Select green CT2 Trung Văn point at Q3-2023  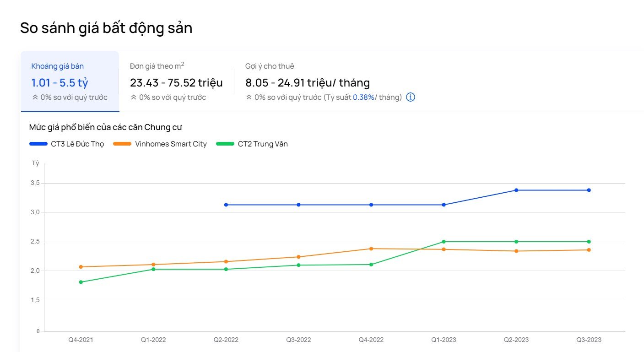click(589, 242)
